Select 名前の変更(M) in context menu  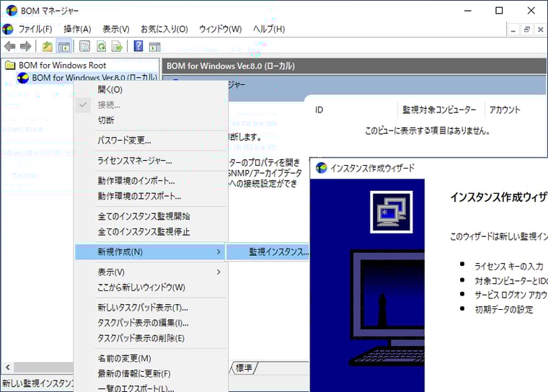pos(151,358)
